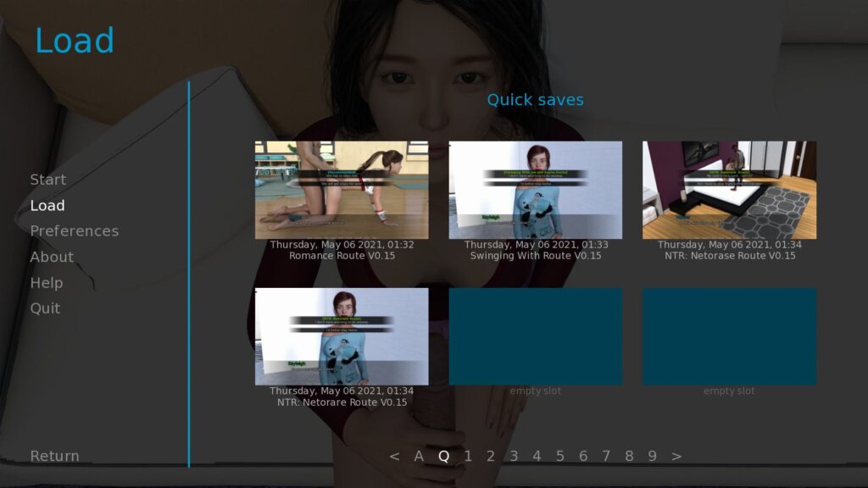This screenshot has height=488, width=868.
Task: Open the Help screen
Action: 47,283
